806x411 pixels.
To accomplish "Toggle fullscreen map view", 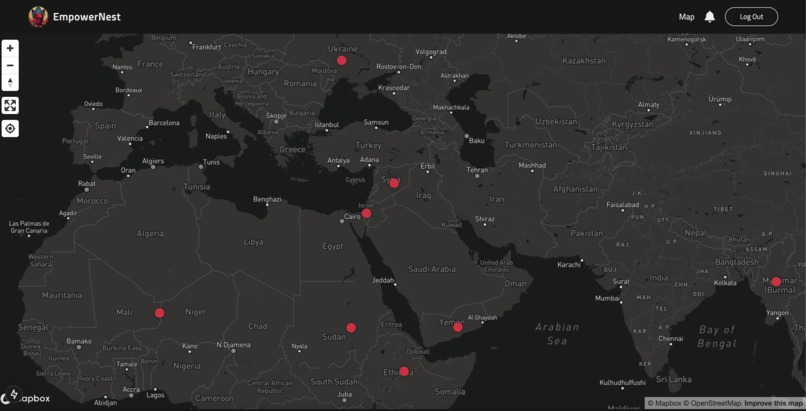I will (x=10, y=105).
